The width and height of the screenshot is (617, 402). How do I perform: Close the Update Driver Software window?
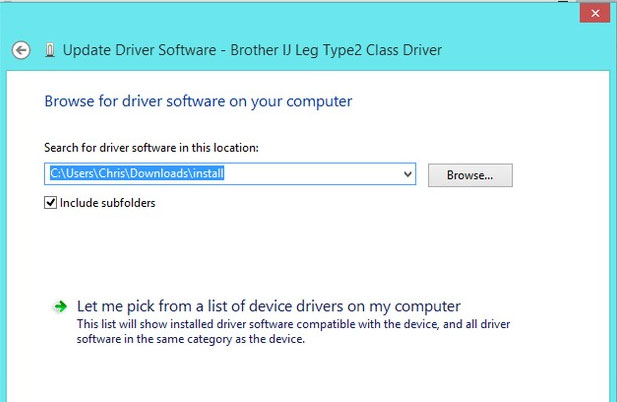(x=595, y=13)
